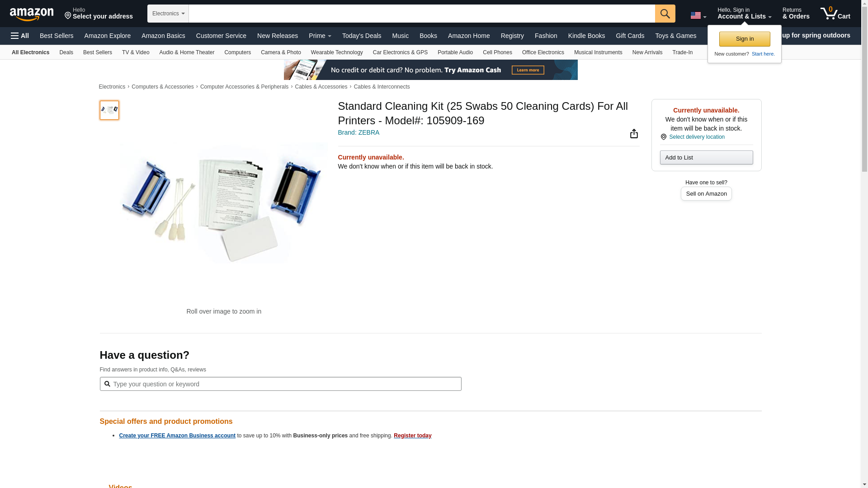The width and height of the screenshot is (868, 488).
Task: Go to the Kindle Books nav item
Action: tap(586, 36)
